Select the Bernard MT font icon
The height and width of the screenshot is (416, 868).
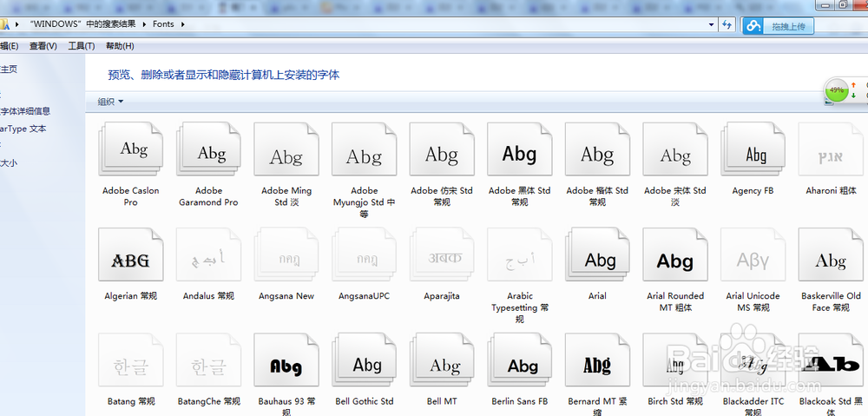coord(597,360)
